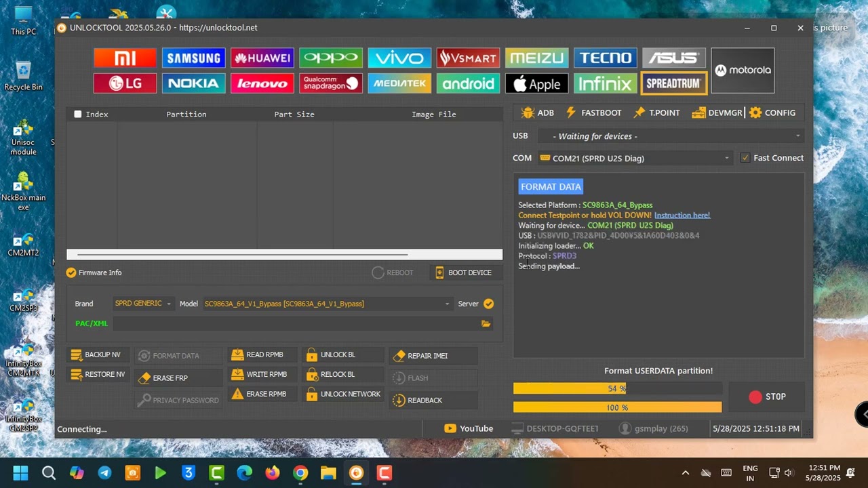Viewport: 868px width, 488px height.
Task: Choose the Qualcomm Snapdragon tile
Action: click(x=331, y=83)
